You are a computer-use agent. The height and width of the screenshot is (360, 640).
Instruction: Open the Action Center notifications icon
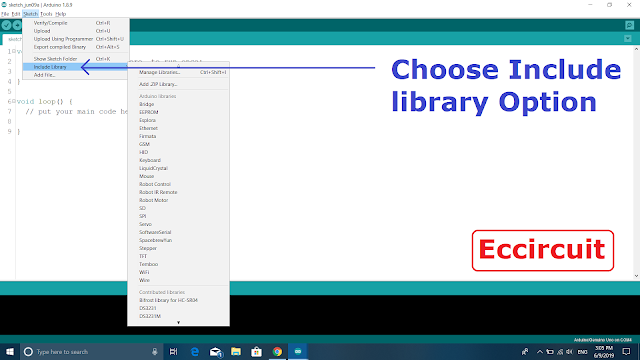tap(627, 351)
